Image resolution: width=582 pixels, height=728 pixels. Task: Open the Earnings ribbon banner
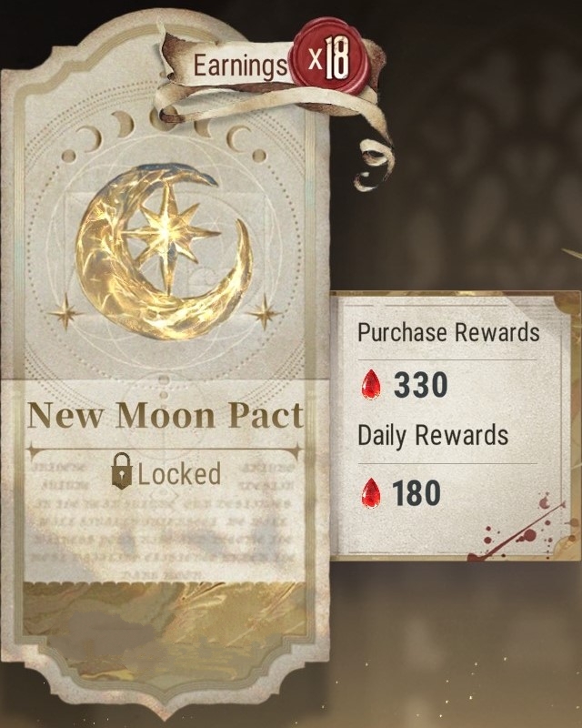[238, 65]
